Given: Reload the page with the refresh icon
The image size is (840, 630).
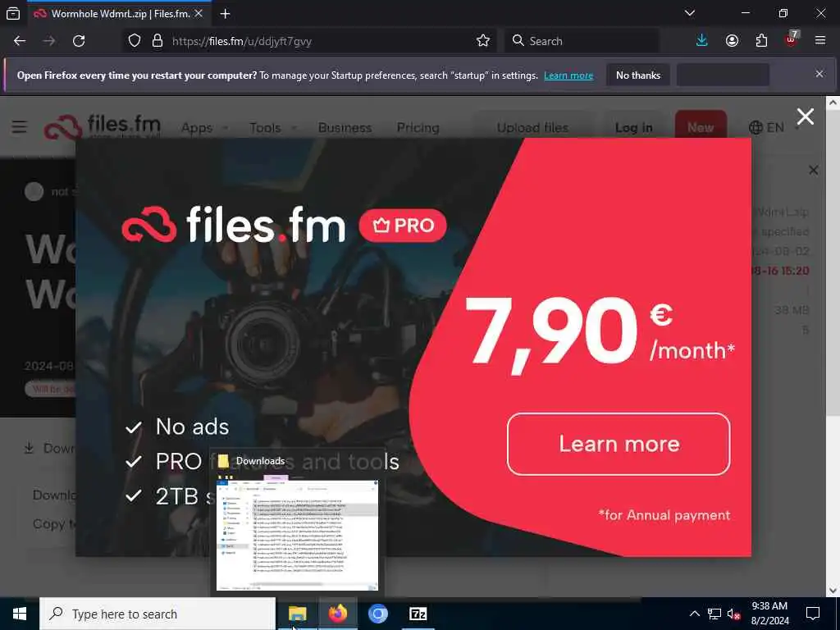Looking at the screenshot, I should tap(79, 41).
